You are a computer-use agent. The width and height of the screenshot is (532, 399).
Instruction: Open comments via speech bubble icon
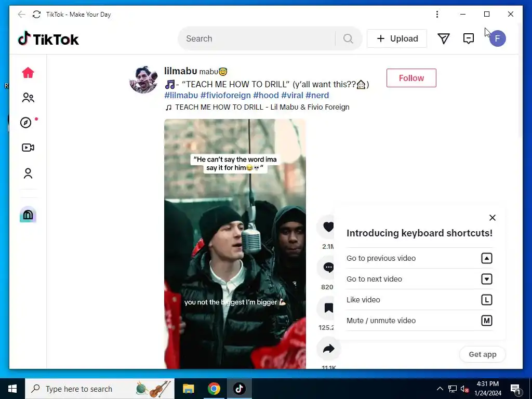pos(328,268)
